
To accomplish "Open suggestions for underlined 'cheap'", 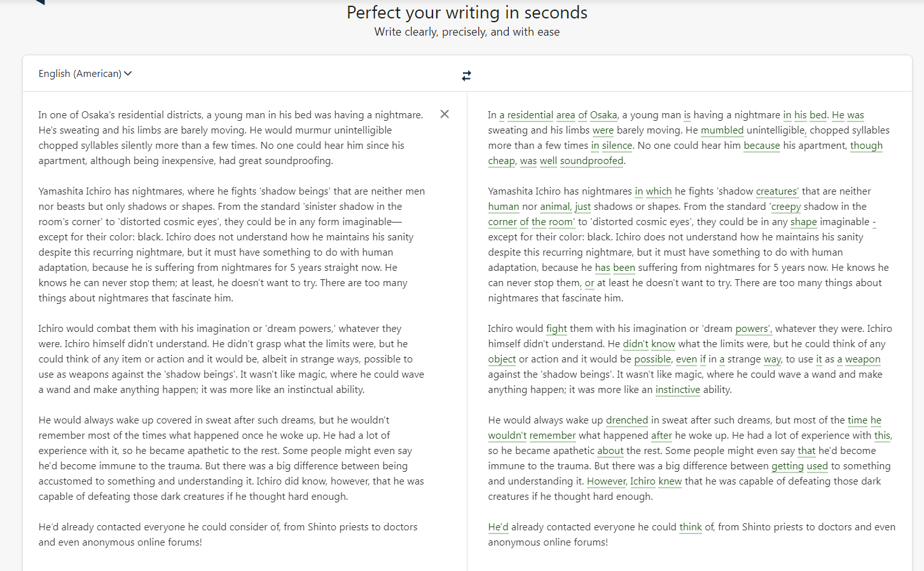I will coord(501,161).
